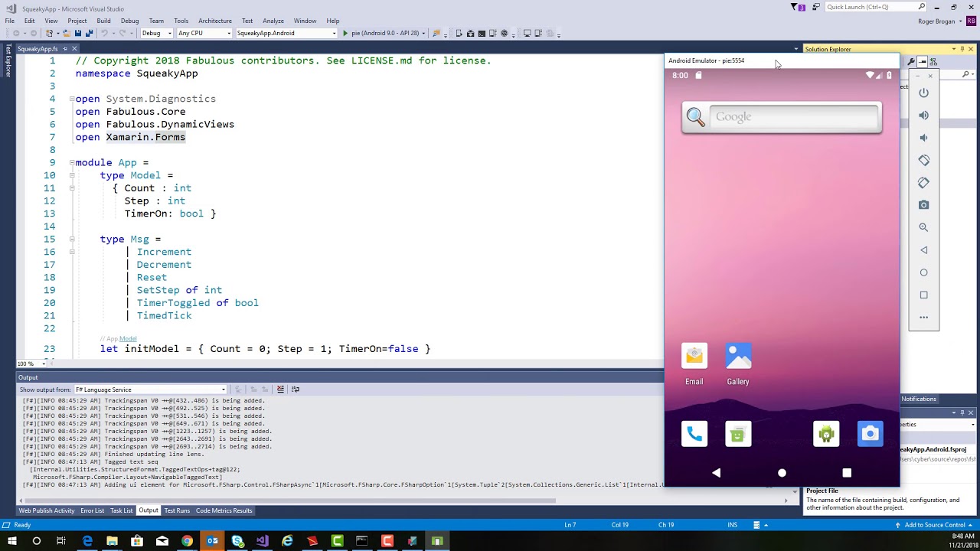Click Save icon in Visual Studio toolbar
The height and width of the screenshot is (551, 980).
(77, 33)
